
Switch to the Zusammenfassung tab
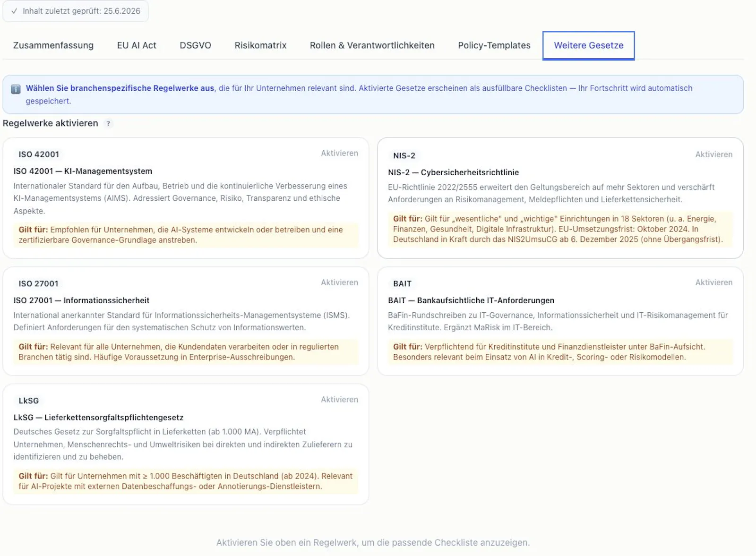point(53,45)
